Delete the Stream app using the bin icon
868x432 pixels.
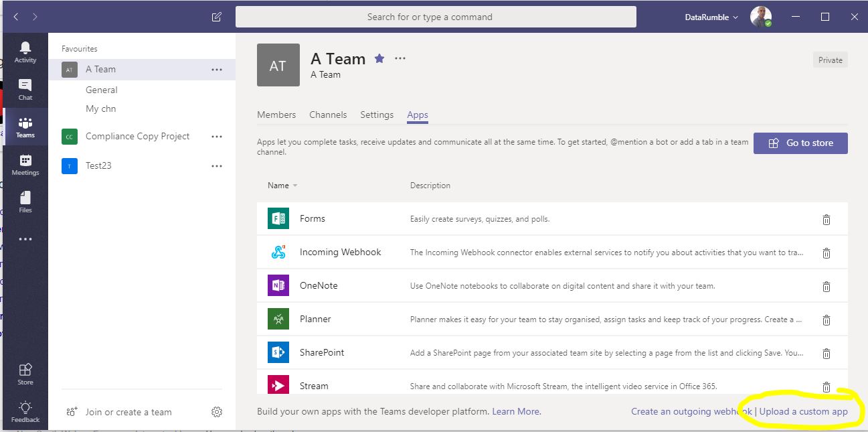click(x=827, y=386)
